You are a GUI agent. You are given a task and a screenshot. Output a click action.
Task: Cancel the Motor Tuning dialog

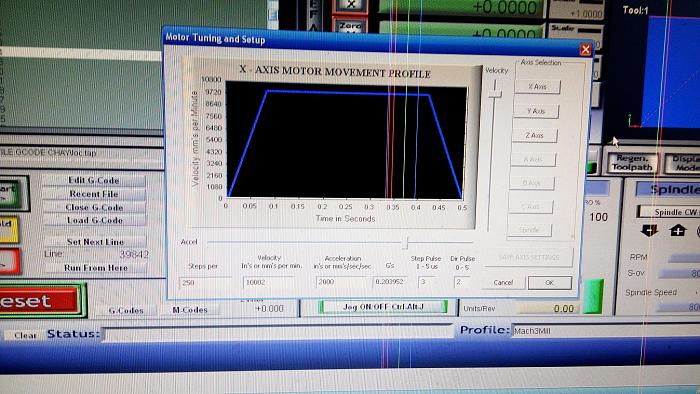pos(503,282)
